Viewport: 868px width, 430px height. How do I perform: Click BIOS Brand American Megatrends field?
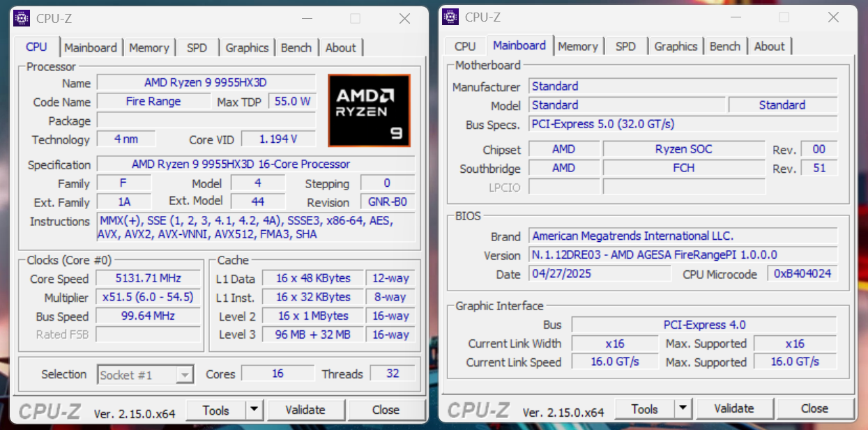point(683,236)
